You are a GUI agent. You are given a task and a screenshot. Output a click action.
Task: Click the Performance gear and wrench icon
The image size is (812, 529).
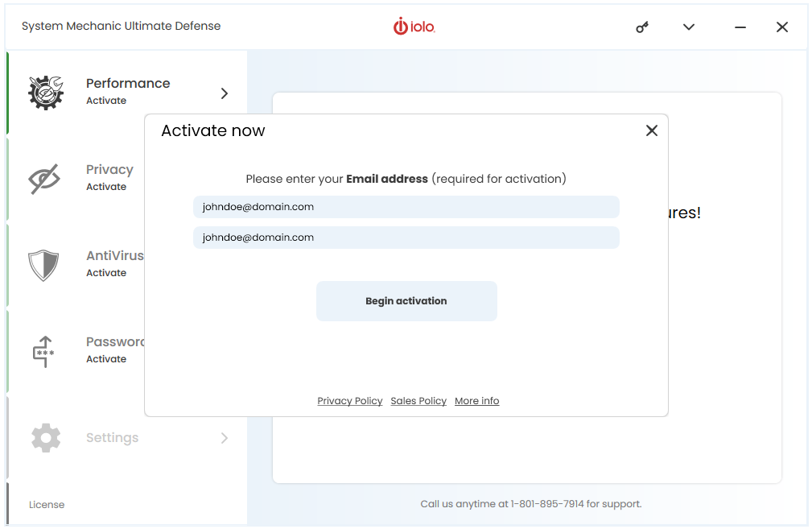click(x=46, y=93)
